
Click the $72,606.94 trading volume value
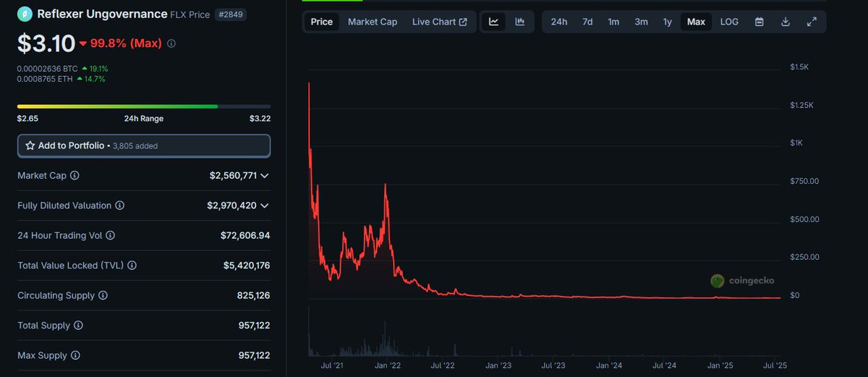(245, 235)
